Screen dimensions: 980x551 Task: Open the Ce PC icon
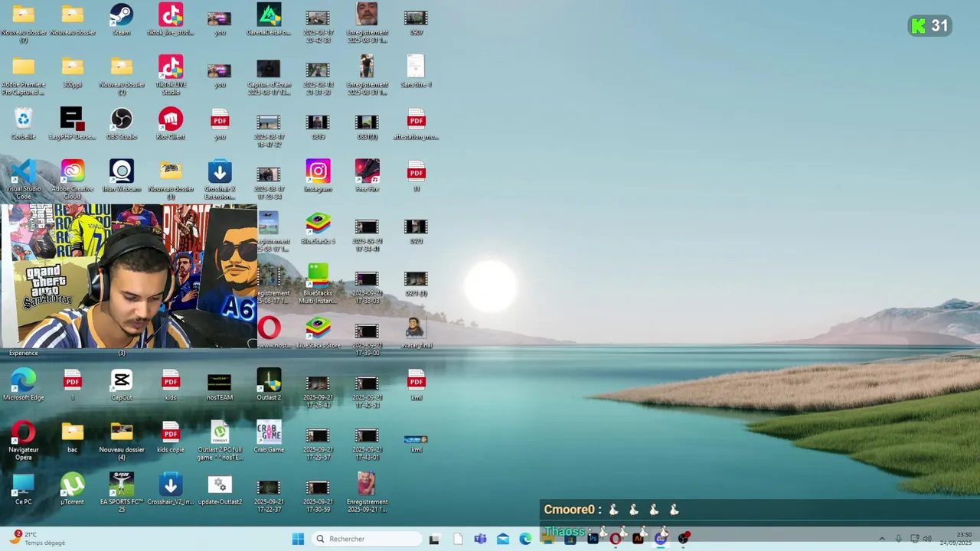(x=24, y=488)
